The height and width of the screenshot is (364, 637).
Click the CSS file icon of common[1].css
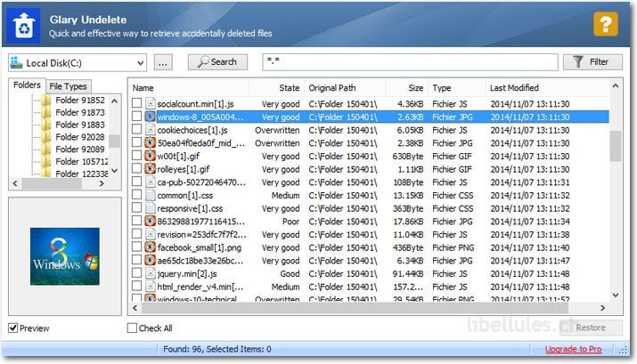(151, 195)
